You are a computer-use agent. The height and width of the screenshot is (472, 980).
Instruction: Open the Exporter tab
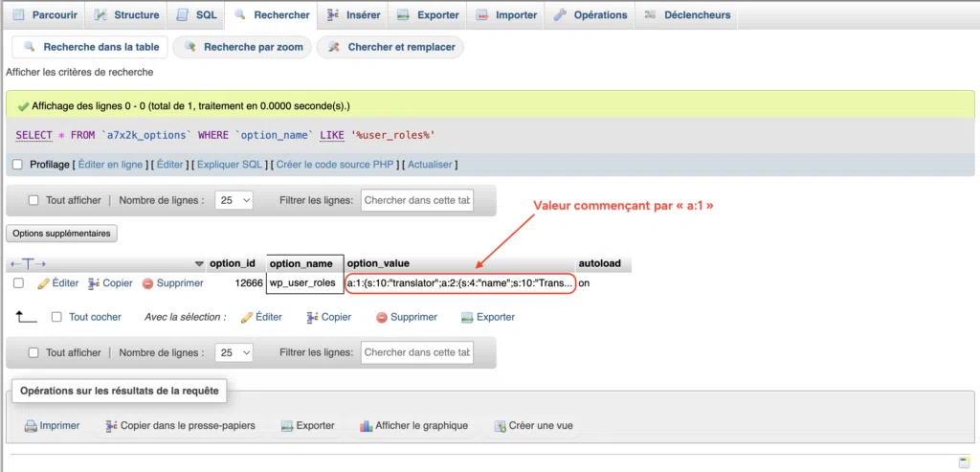[428, 15]
